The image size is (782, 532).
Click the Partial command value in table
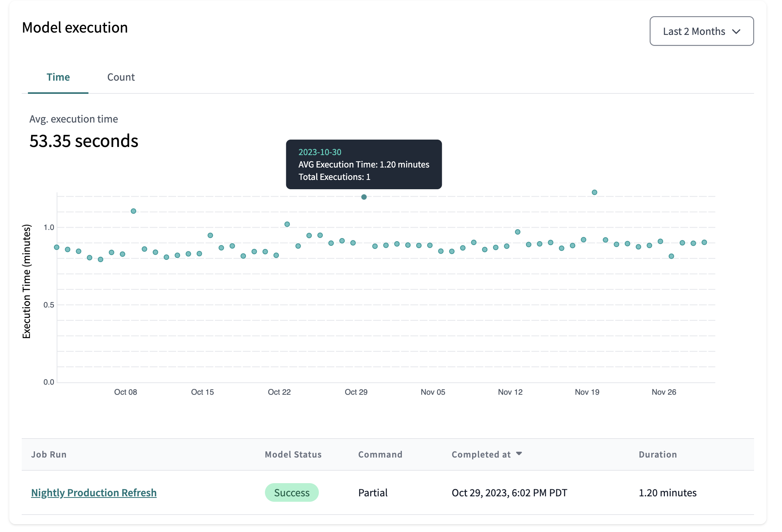click(372, 492)
